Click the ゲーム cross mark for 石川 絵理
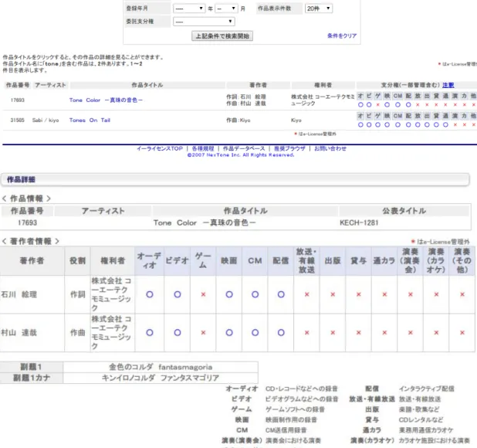477x448 pixels. coord(203,294)
